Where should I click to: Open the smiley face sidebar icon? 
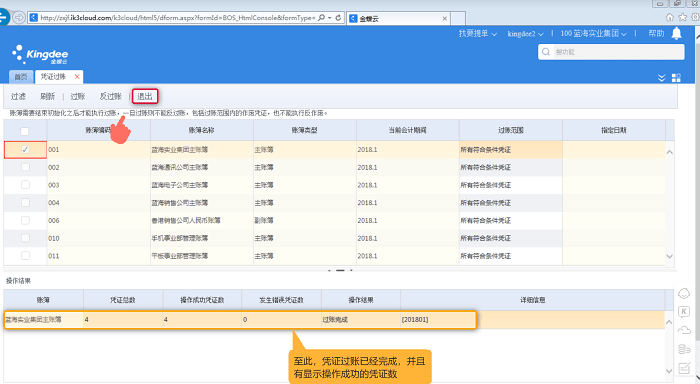pos(684,293)
